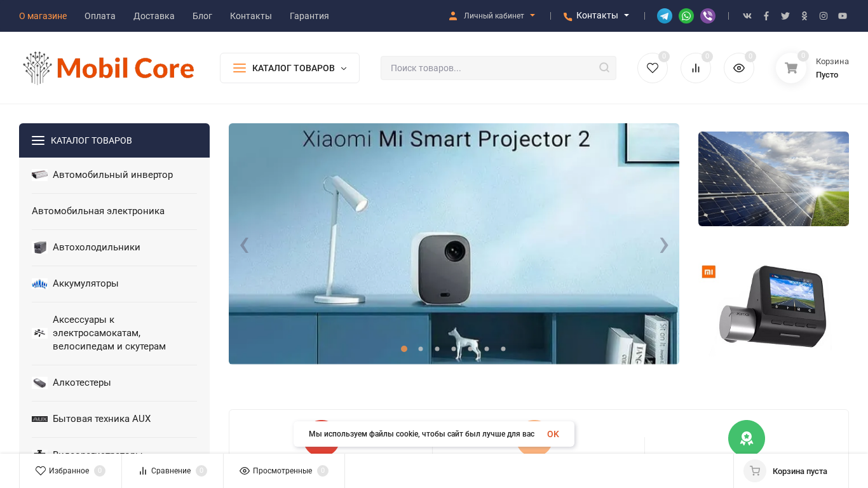Select the sixth slider dot
868x488 pixels.
pyautogui.click(x=487, y=348)
